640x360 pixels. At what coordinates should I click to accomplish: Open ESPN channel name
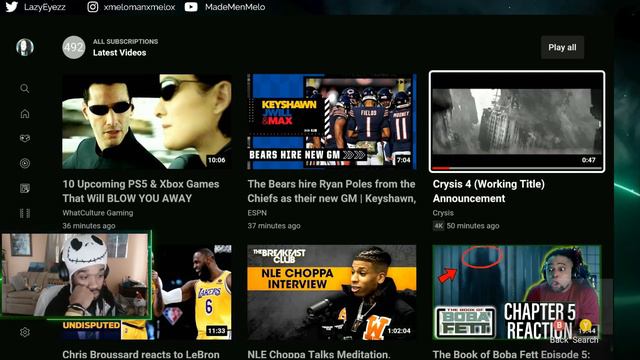pos(257,213)
